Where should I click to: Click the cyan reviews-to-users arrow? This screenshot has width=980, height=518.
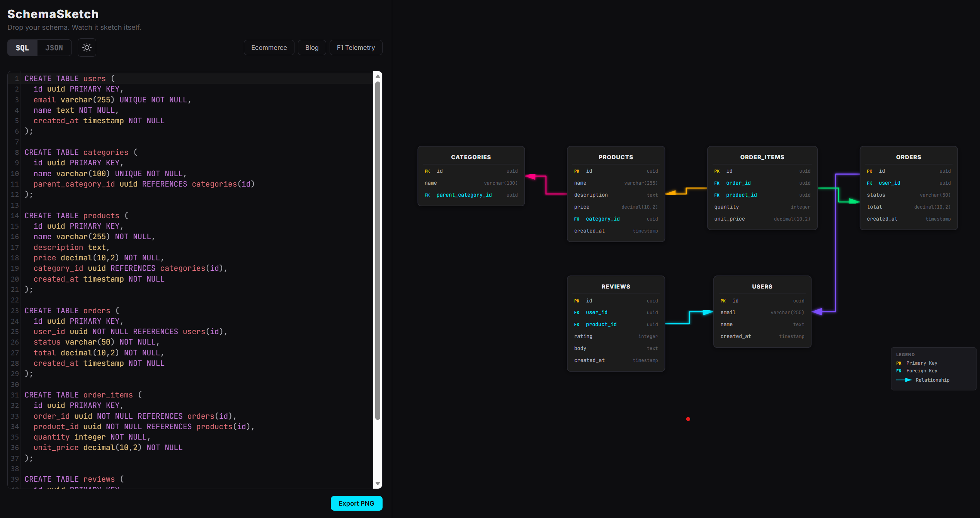689,318
